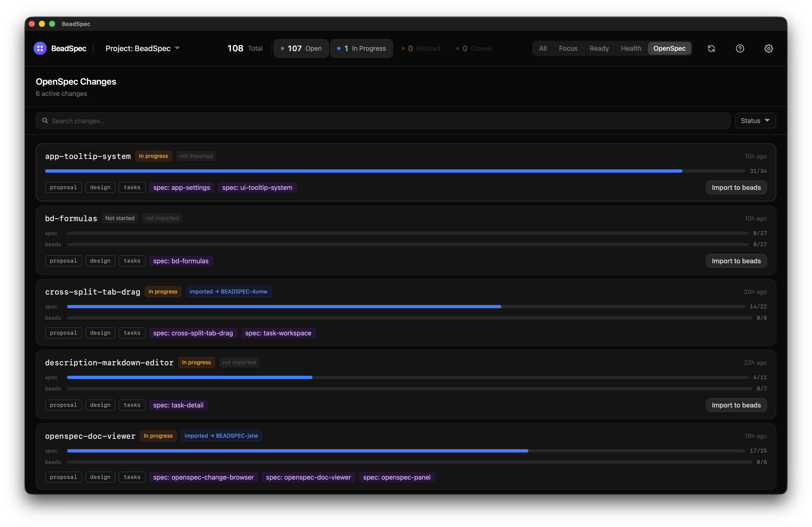Open proposal of app-tooltip-system
The height and width of the screenshot is (527, 812).
[x=64, y=187]
